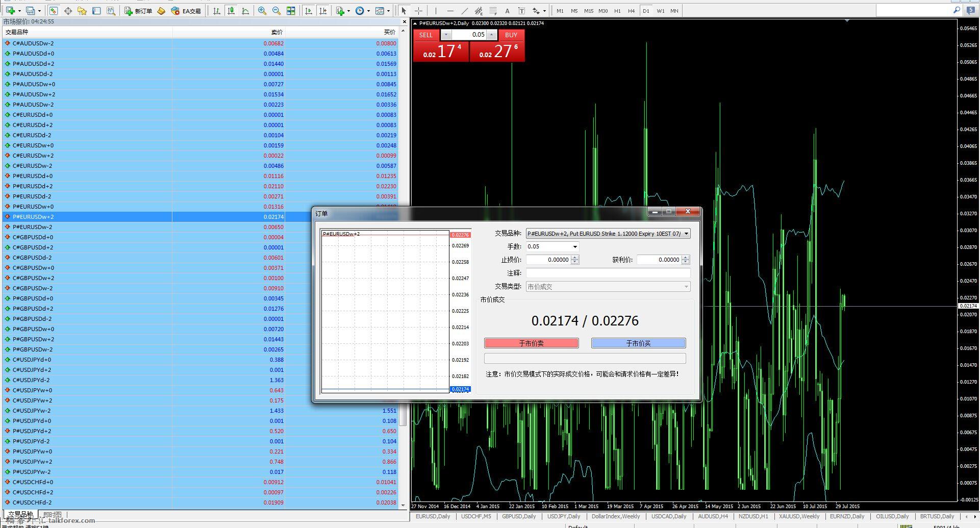The width and height of the screenshot is (980, 528).
Task: Click the 新订单 new order button
Action: 138,11
